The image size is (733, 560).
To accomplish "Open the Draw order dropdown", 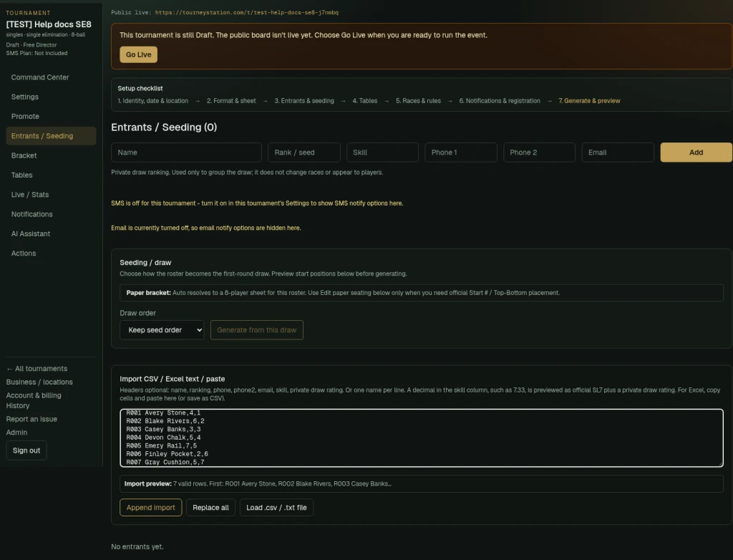I will click(162, 330).
